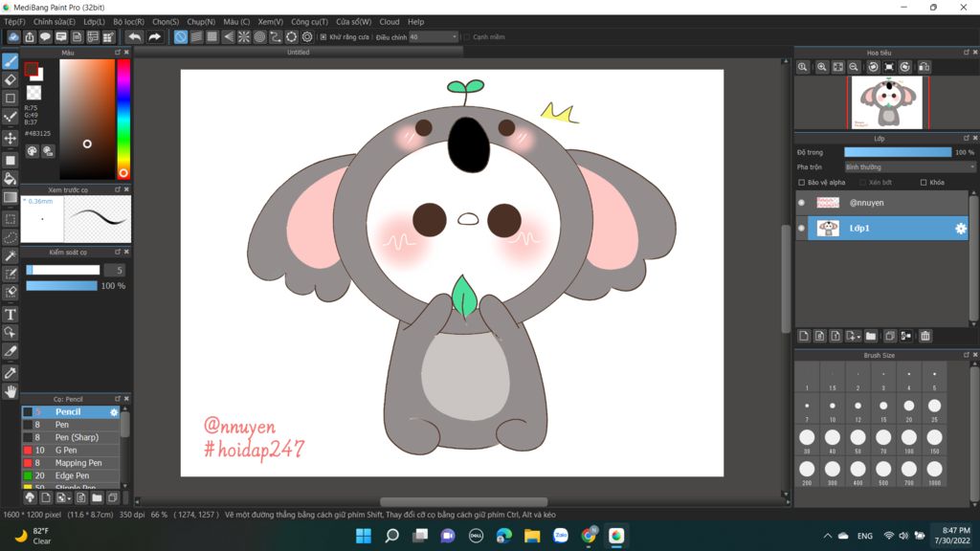Enable Cạnh mềm checkbox
The image size is (980, 551).
[x=466, y=37]
